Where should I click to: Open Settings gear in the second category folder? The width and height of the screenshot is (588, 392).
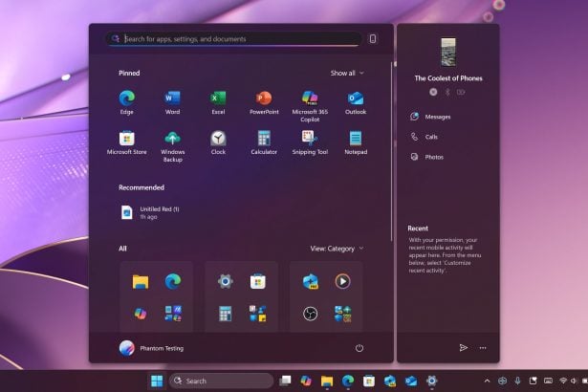[x=225, y=281]
